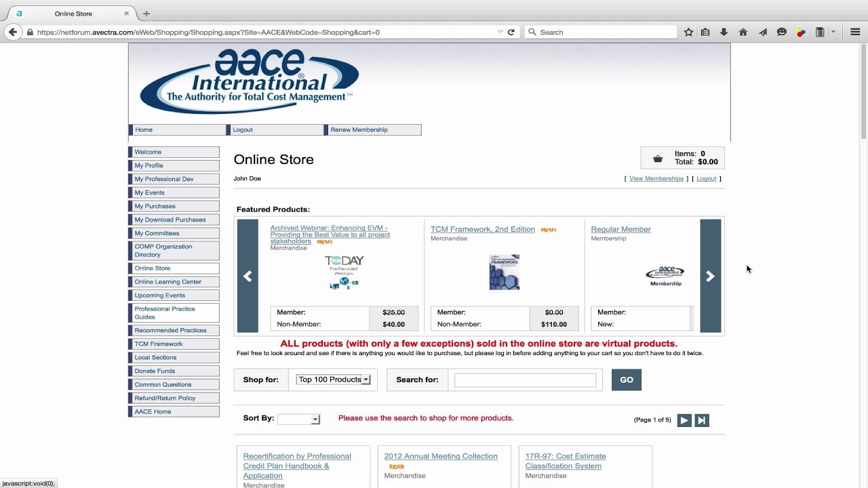This screenshot has width=868, height=488.
Task: Click the padlock site security icon
Action: pos(30,32)
